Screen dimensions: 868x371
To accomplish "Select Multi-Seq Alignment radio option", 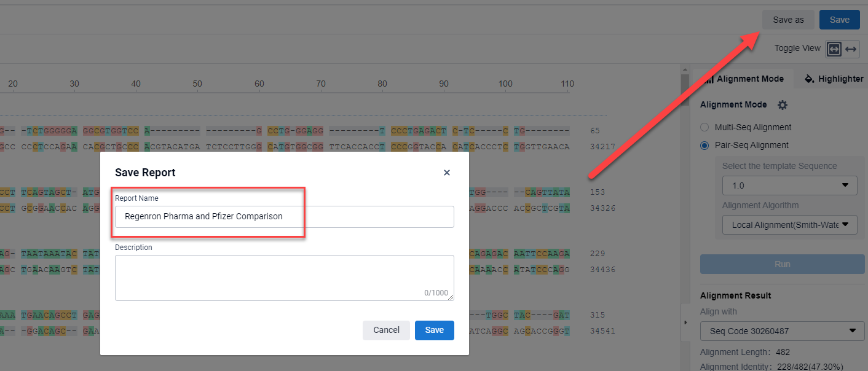I will click(704, 127).
